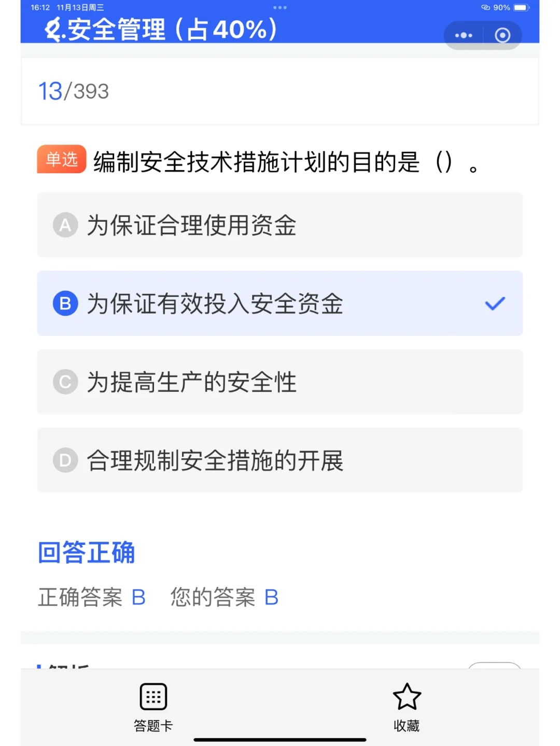Open the mini program three-dots menu
The width and height of the screenshot is (560, 746).
[464, 35]
